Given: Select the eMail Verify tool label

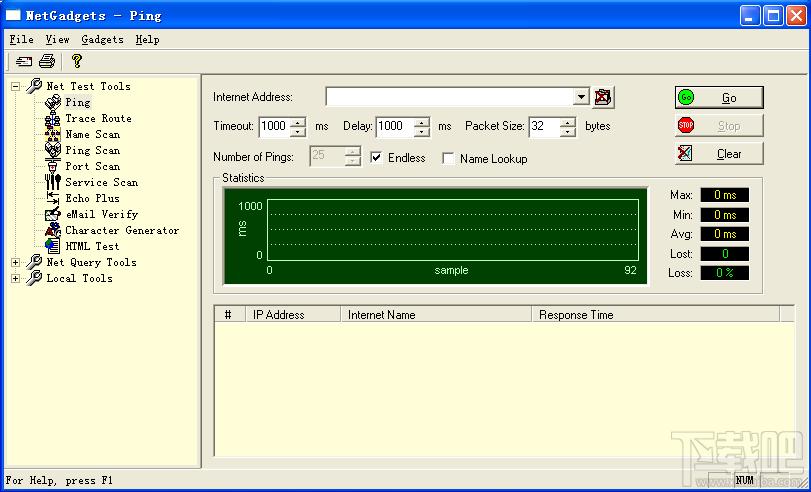Looking at the screenshot, I should [101, 214].
